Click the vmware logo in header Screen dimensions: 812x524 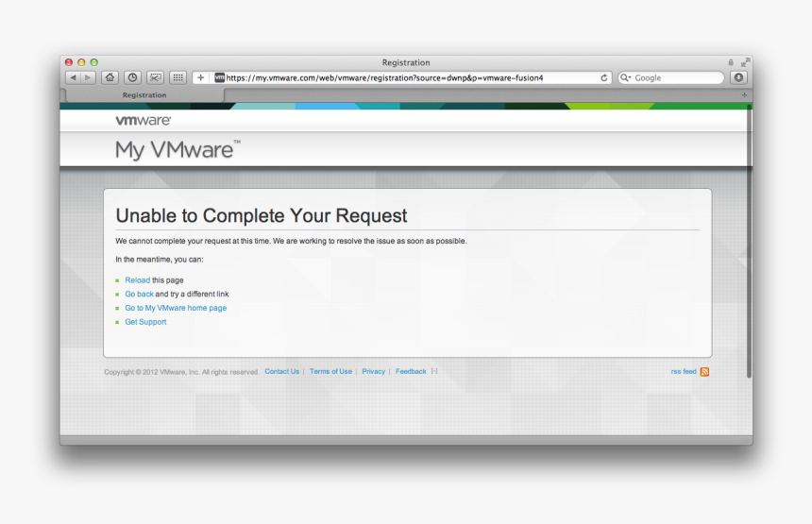point(143,121)
